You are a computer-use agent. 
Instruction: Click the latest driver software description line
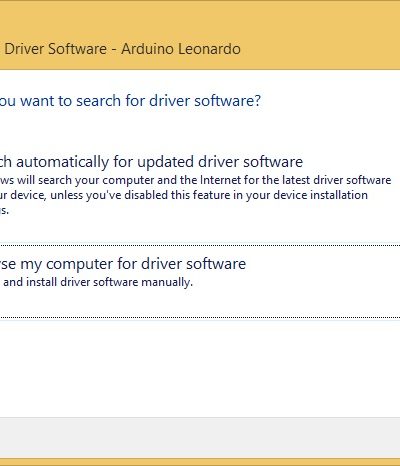click(195, 180)
